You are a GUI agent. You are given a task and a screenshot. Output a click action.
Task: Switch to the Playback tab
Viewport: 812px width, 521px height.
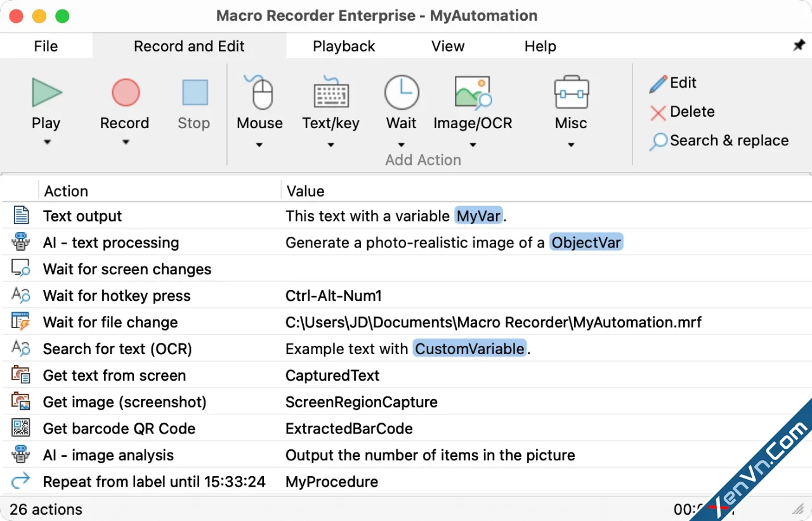(x=344, y=46)
